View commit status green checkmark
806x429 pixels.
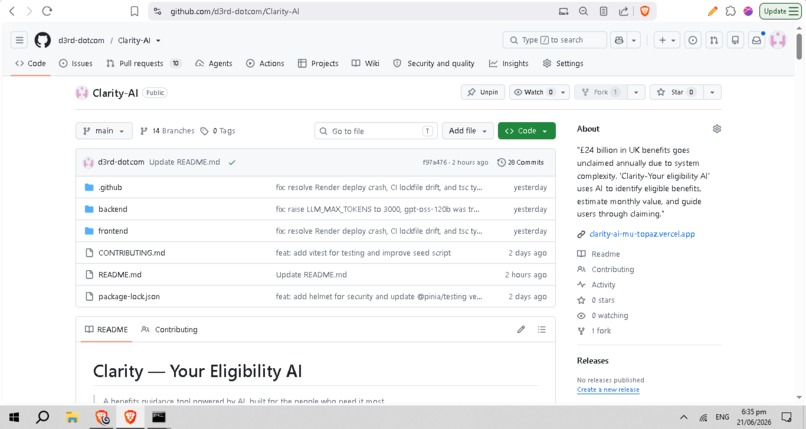(232, 162)
